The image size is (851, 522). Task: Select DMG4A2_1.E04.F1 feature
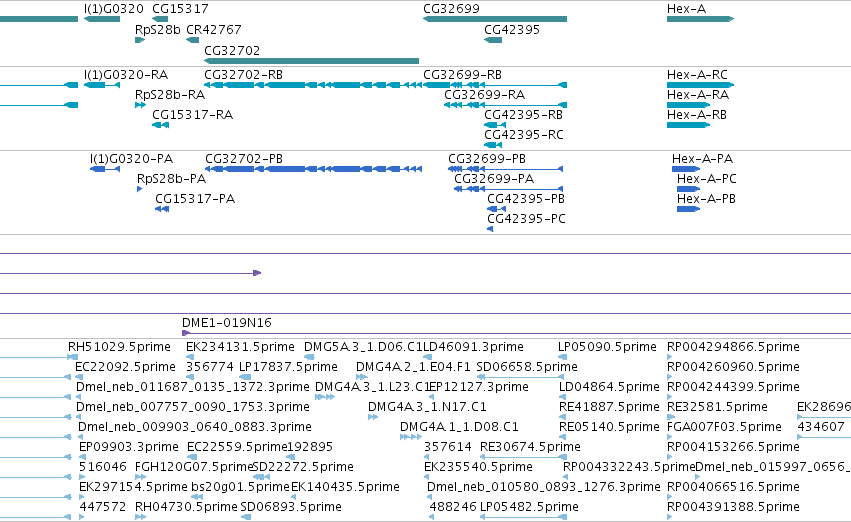(x=413, y=367)
